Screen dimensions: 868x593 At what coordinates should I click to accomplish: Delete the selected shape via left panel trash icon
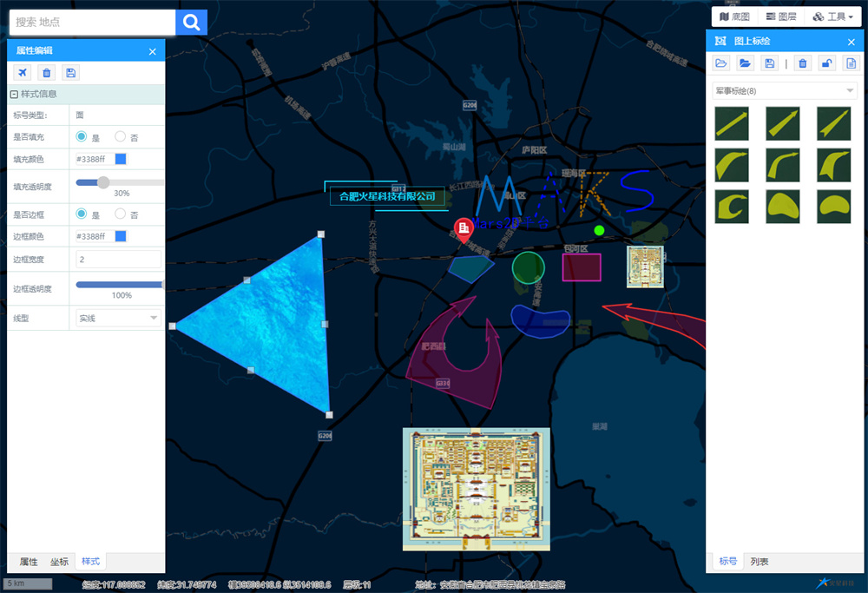46,73
